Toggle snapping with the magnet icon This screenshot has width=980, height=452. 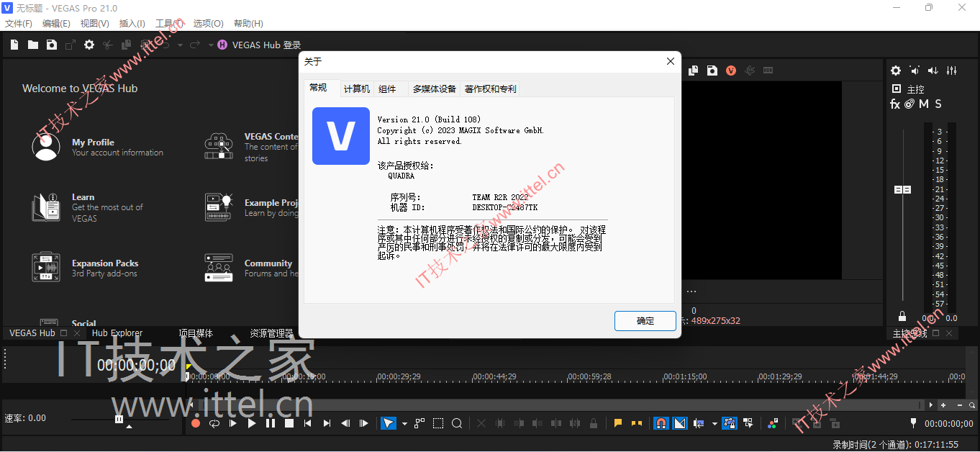[x=661, y=423]
